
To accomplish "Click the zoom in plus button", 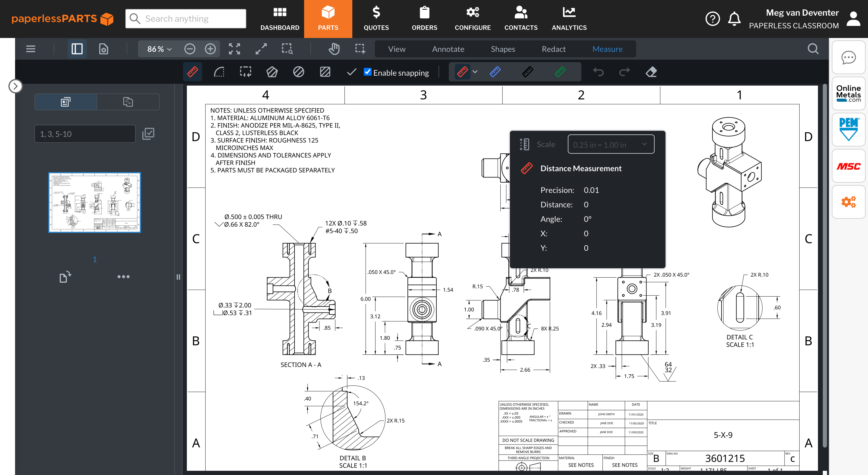I will pyautogui.click(x=210, y=49).
